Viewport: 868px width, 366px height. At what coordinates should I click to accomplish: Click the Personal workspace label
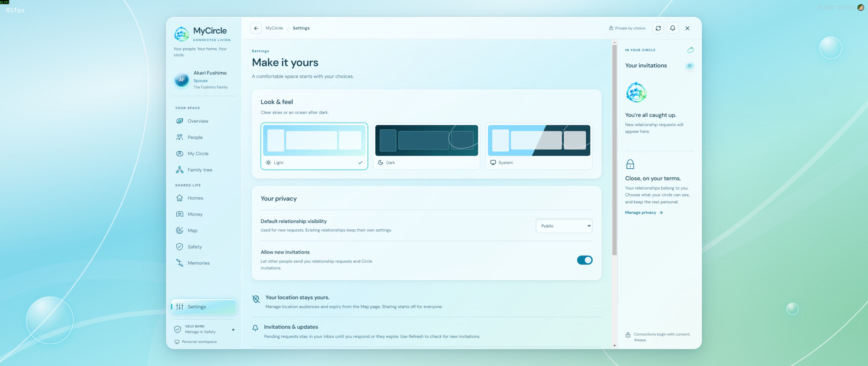[199, 342]
